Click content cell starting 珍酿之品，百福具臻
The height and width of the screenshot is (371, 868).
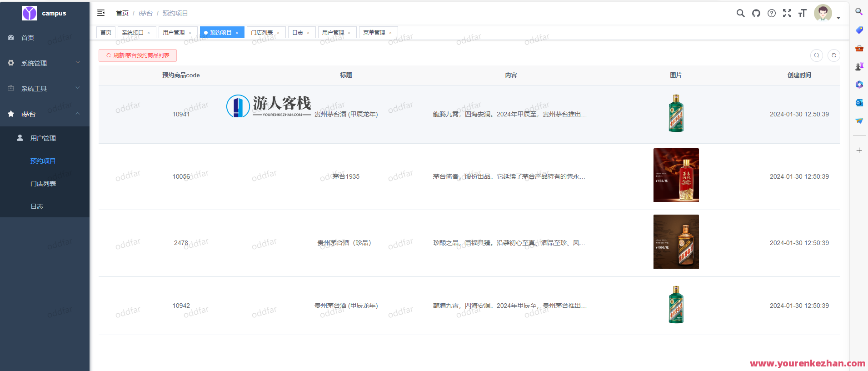point(509,243)
